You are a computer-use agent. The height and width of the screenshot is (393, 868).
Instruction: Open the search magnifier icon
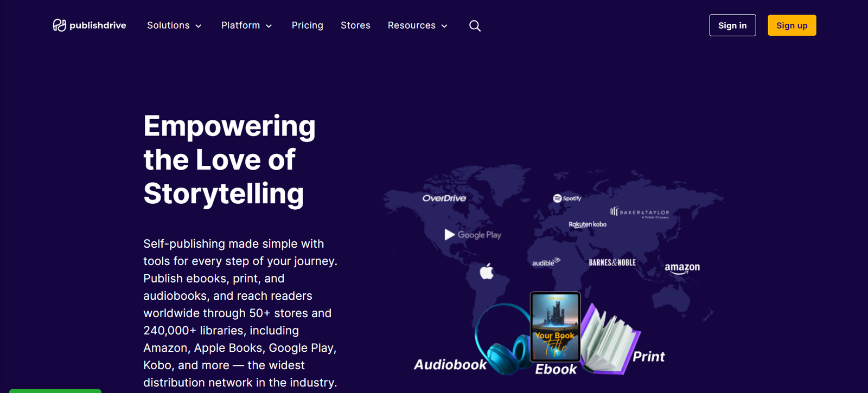[475, 25]
